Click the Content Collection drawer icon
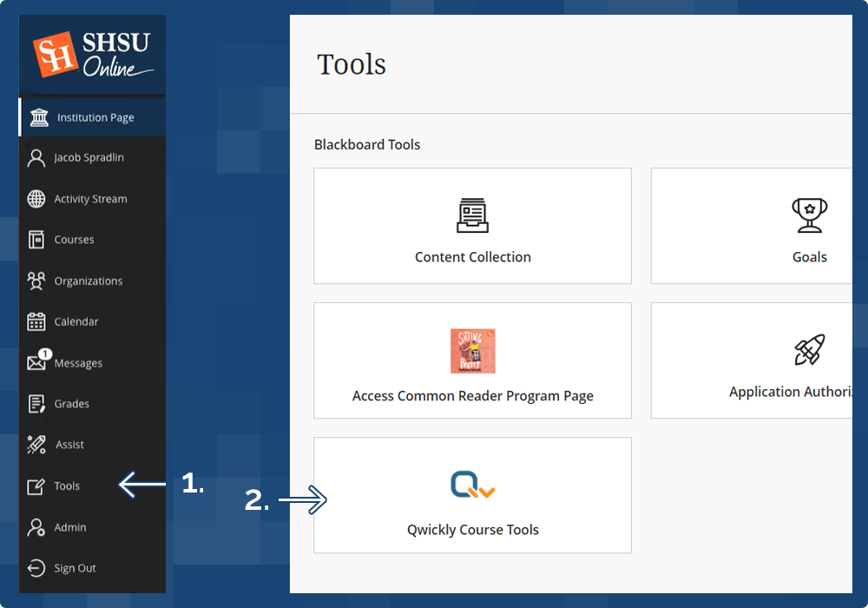This screenshot has width=868, height=608. coord(473,215)
